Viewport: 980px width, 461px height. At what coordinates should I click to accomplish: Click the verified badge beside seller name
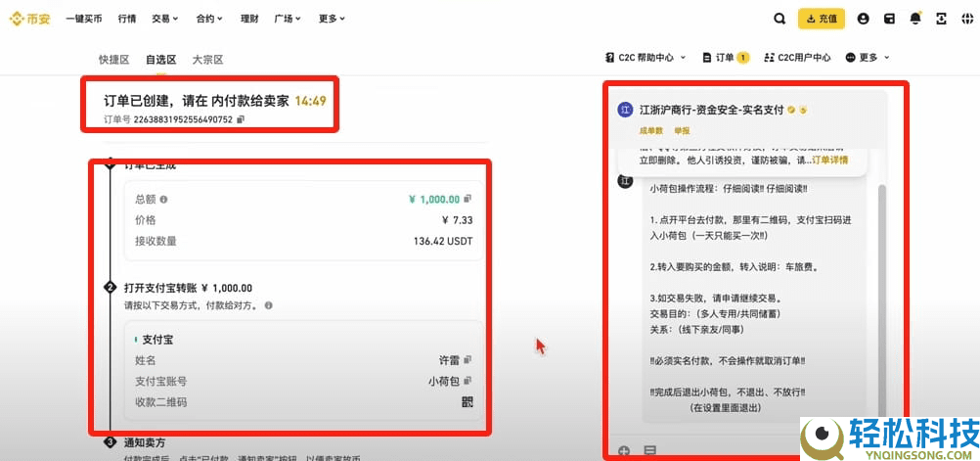coord(791,110)
